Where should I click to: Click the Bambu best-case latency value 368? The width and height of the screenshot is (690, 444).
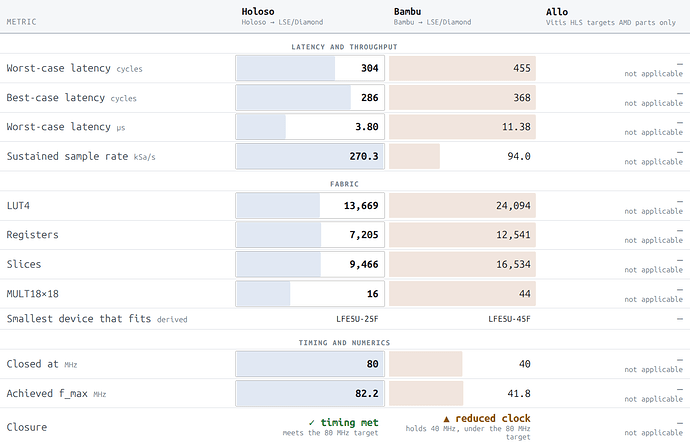pos(522,98)
